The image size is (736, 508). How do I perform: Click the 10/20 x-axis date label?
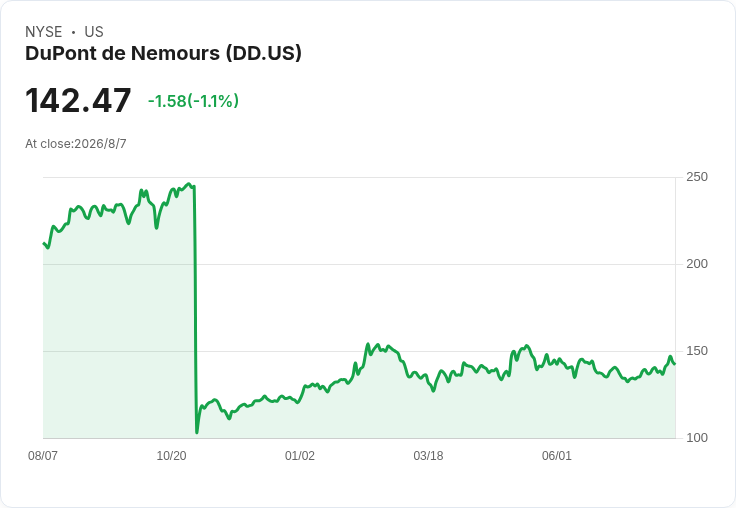(171, 455)
